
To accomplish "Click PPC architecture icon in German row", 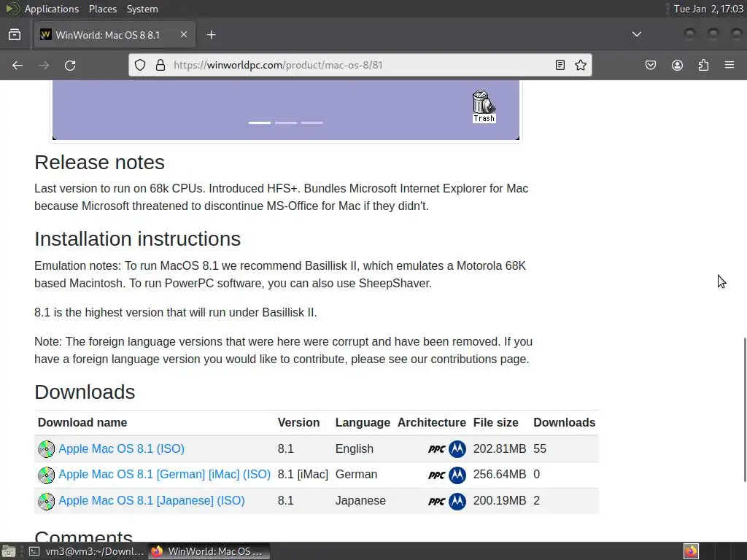I will (x=436, y=475).
